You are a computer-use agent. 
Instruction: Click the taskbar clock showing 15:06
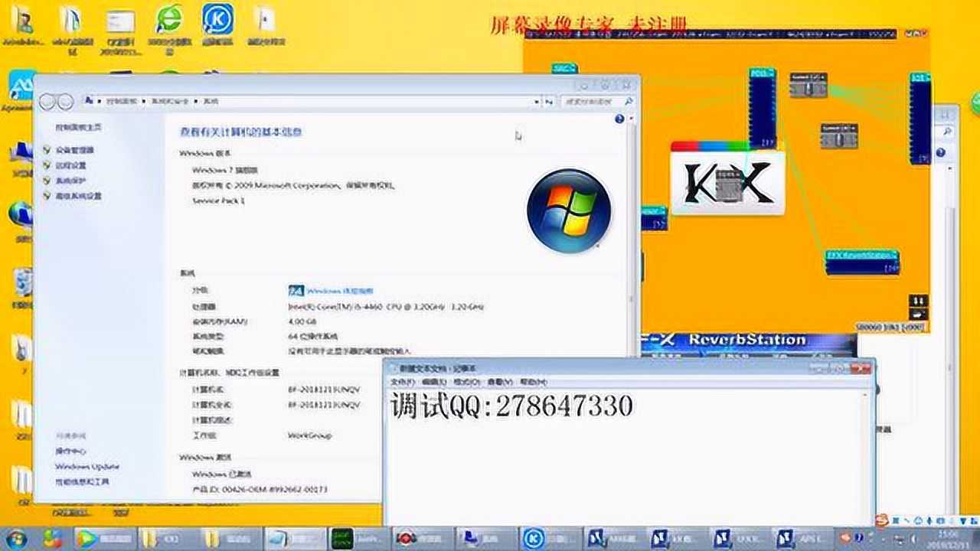949,538
